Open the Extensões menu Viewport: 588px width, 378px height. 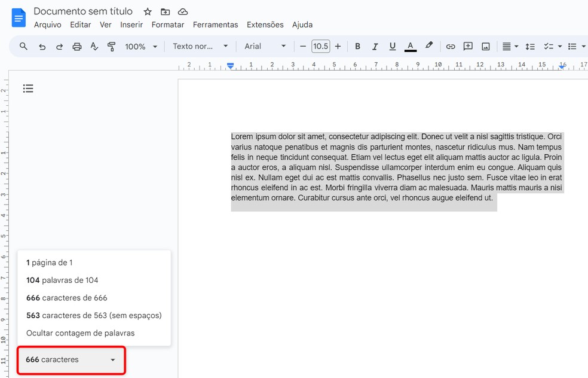pyautogui.click(x=265, y=25)
